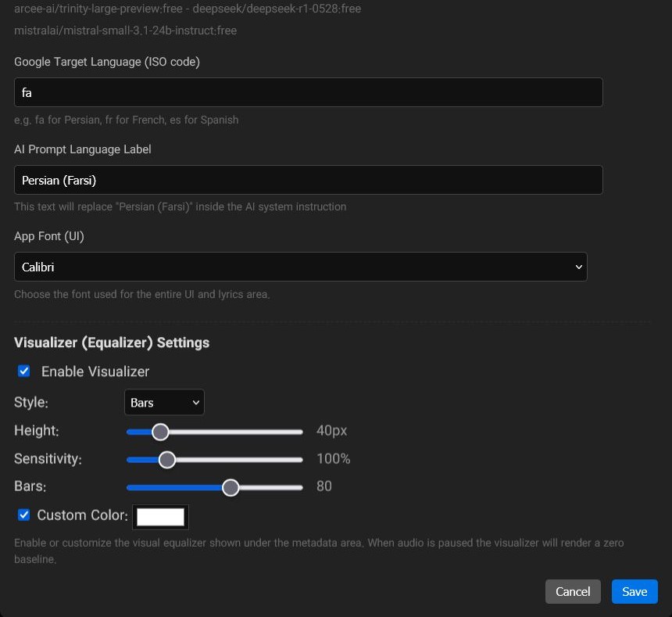Dismiss the dialog with Cancel
The width and height of the screenshot is (672, 617).
573,591
